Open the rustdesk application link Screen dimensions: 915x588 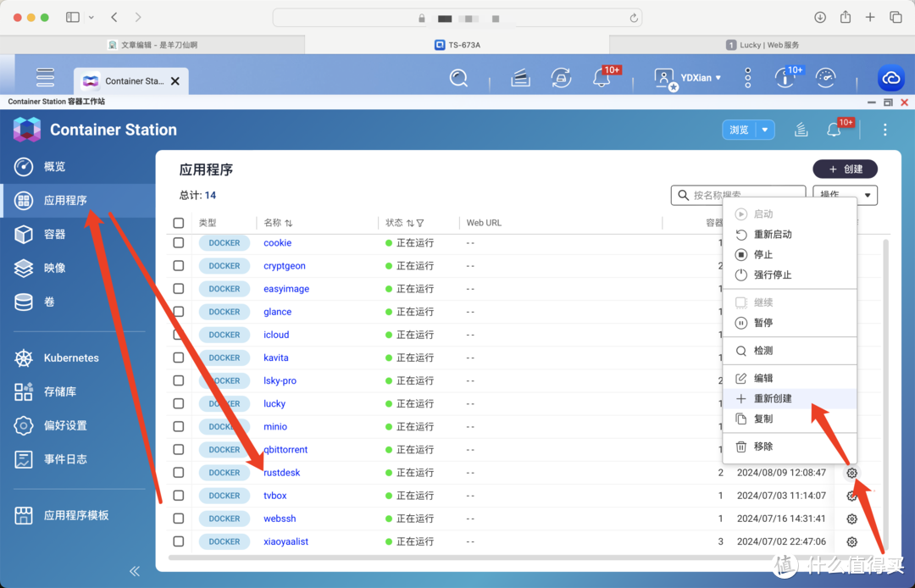282,473
